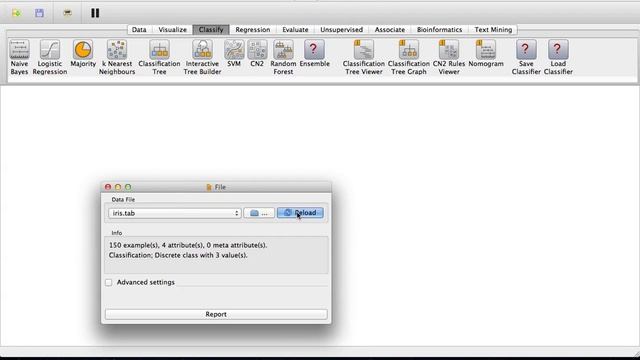Reload the data file
The width and height of the screenshot is (640, 360).
point(300,213)
